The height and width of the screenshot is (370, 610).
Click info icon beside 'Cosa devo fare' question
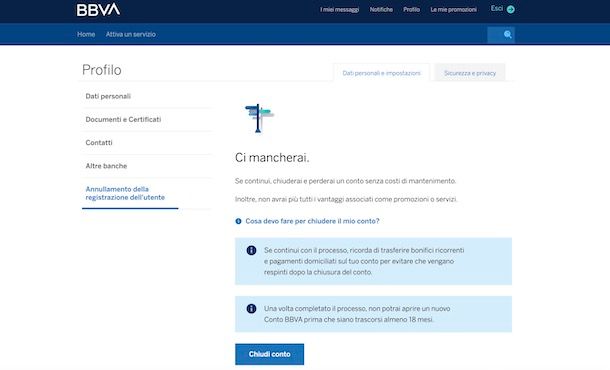(x=238, y=221)
